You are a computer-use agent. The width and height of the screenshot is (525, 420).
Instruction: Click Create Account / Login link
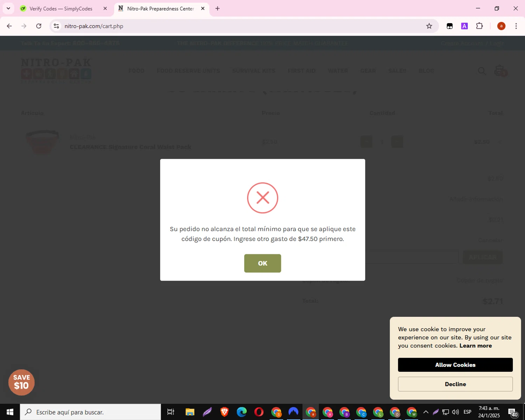[x=472, y=43]
